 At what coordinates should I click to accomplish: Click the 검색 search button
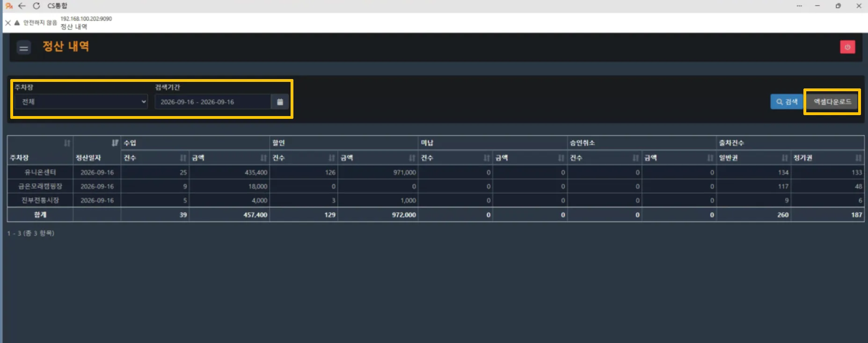pyautogui.click(x=787, y=102)
